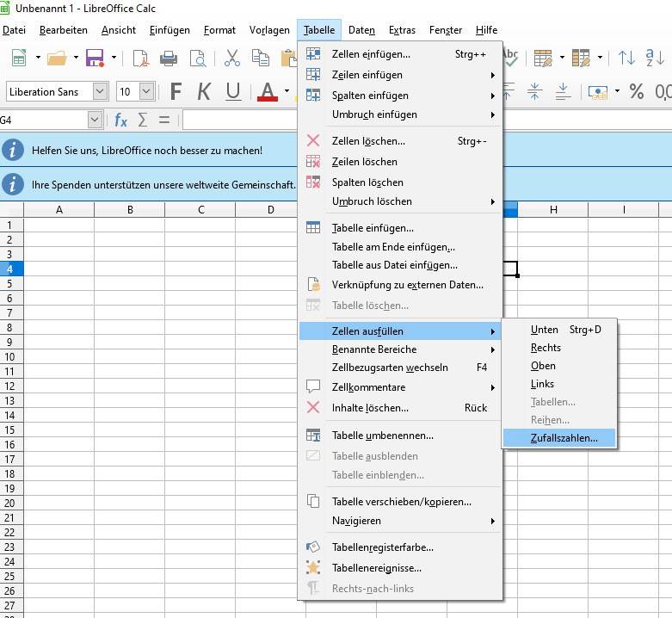Toggle Bold formatting (F)
672x618 pixels.
coord(176,91)
